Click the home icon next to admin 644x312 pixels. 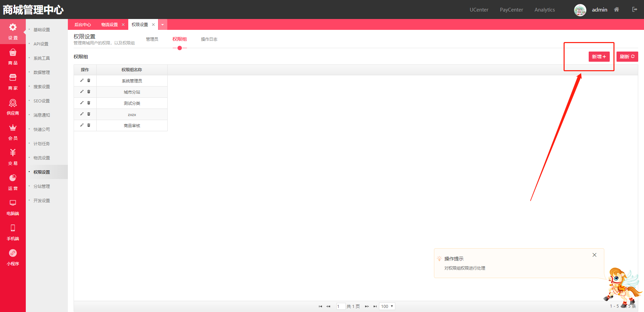point(617,9)
